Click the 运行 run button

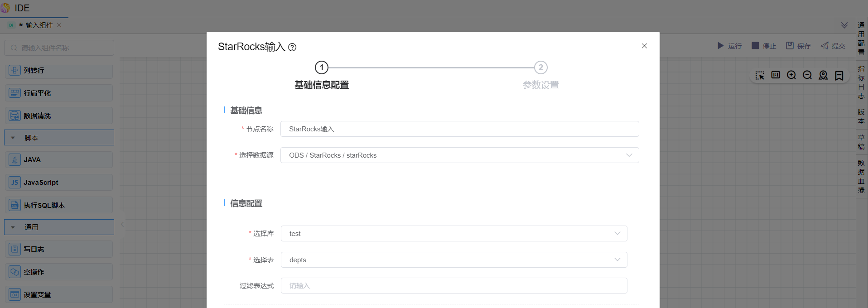(x=729, y=46)
